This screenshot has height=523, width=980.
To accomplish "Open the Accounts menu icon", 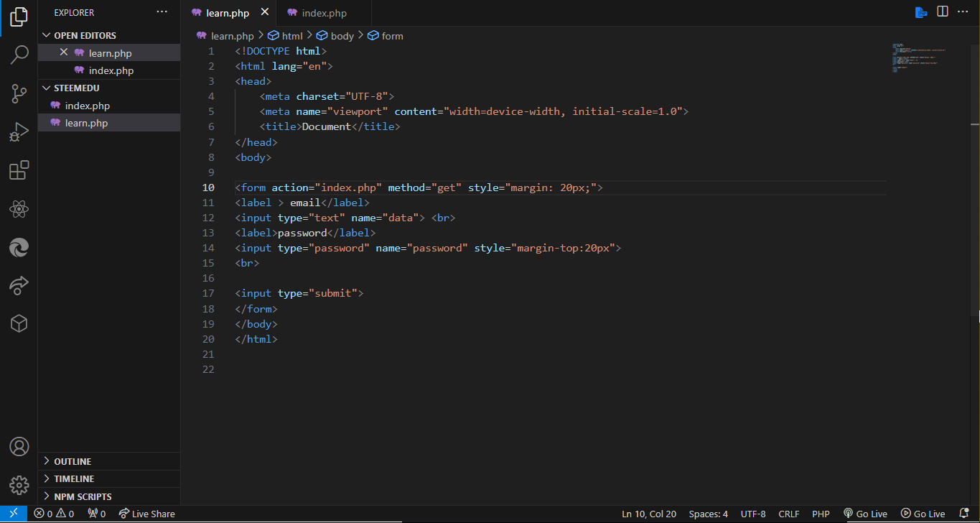I will pos(19,446).
